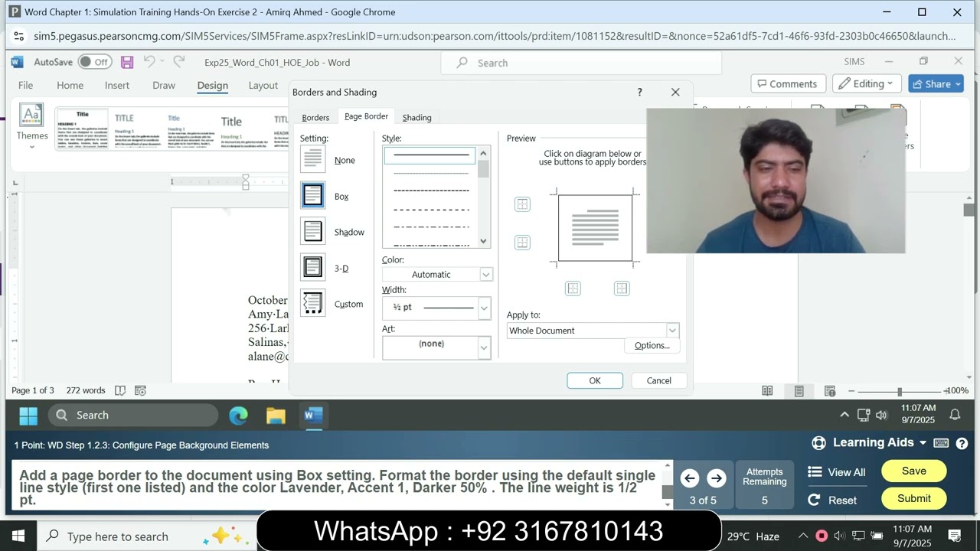The height and width of the screenshot is (551, 980).
Task: Click the style list scroll up arrow
Action: 483,154
